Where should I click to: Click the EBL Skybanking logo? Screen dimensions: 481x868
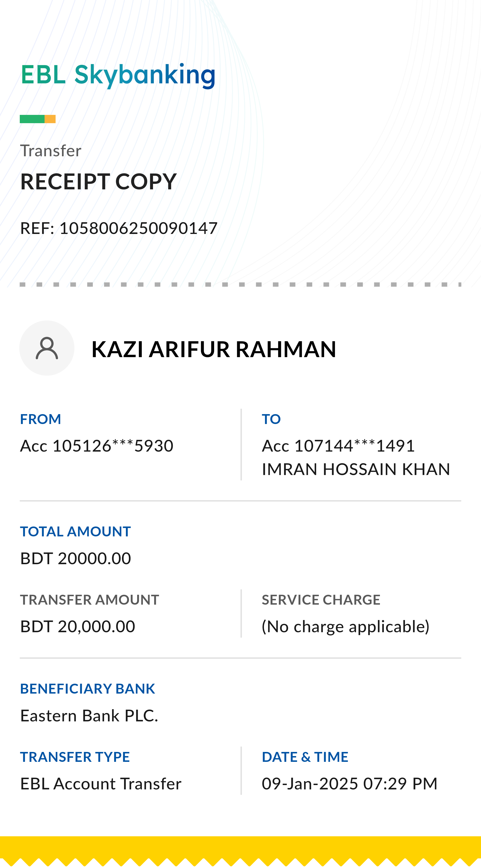tap(118, 75)
